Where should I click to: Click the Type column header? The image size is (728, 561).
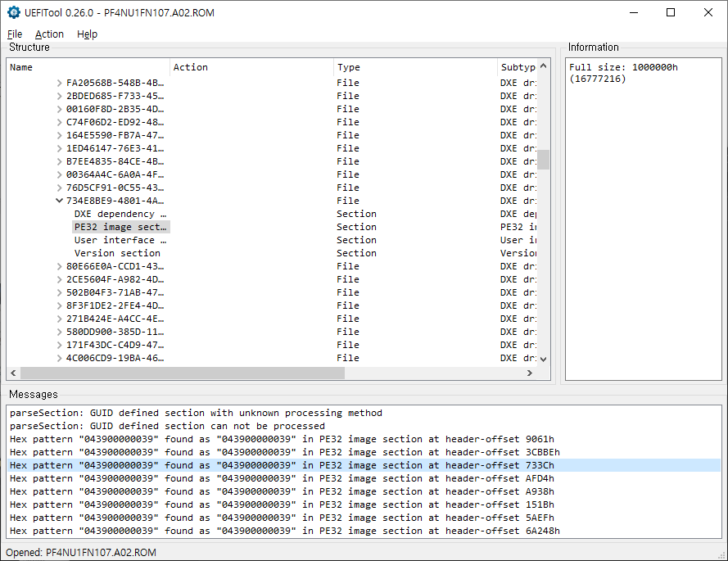coord(415,67)
